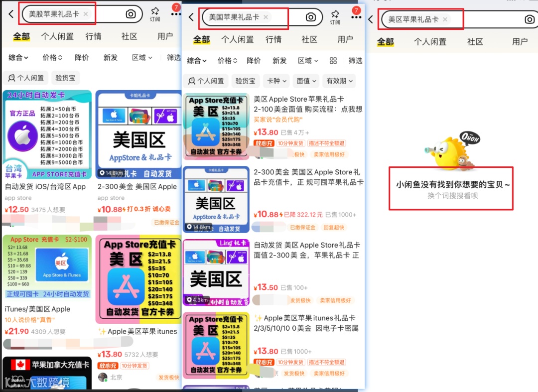Select 社区 tab in left panel

(x=130, y=36)
